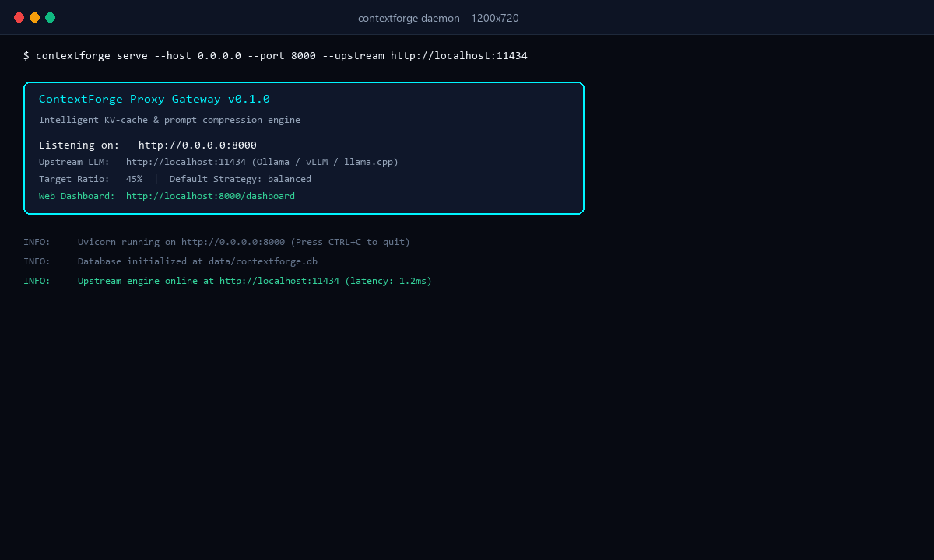This screenshot has width=934, height=560.
Task: Click the red close window dot
Action: pyautogui.click(x=19, y=17)
